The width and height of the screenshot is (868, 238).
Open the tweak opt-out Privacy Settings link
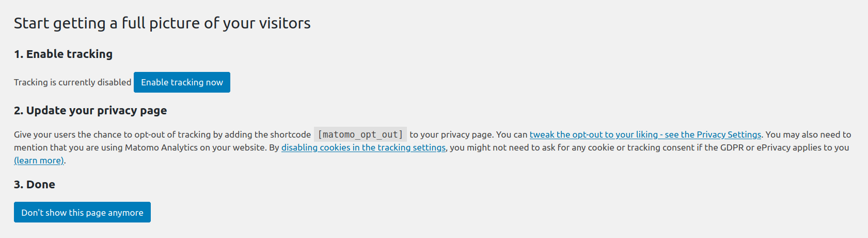[645, 135]
